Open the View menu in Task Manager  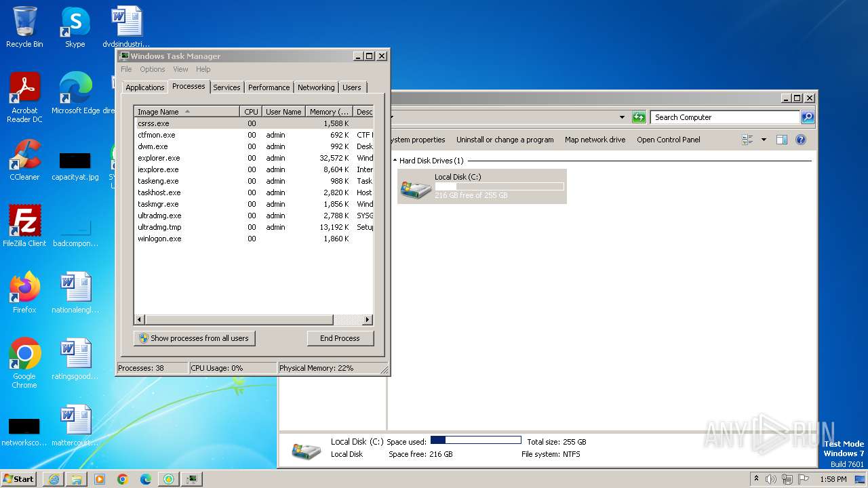point(180,69)
